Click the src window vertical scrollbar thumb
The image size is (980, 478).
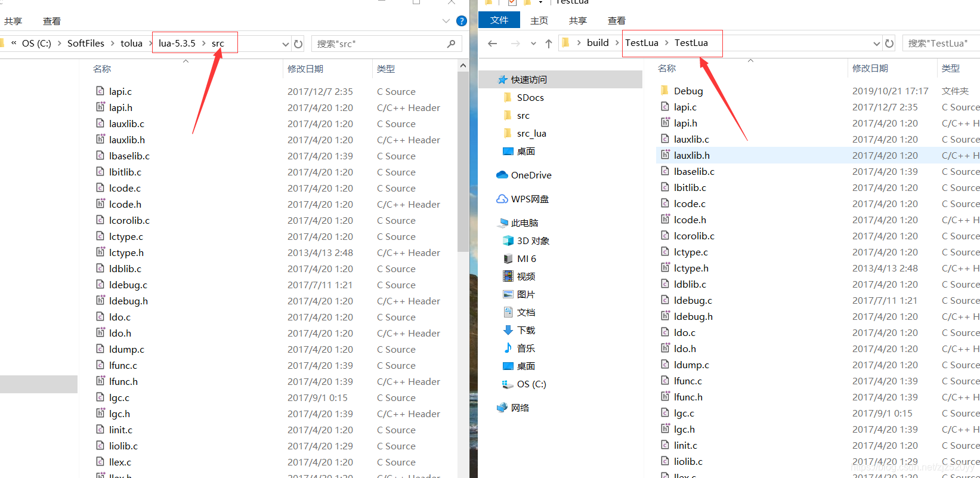463,161
